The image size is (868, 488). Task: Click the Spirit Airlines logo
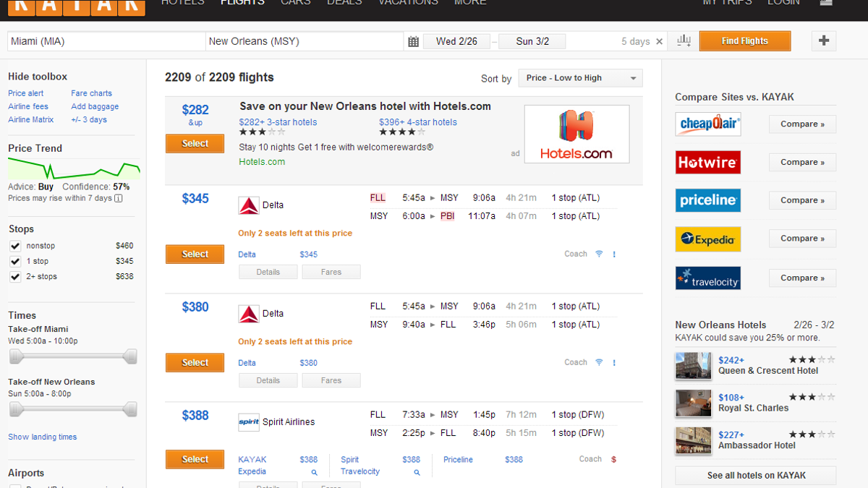click(248, 422)
